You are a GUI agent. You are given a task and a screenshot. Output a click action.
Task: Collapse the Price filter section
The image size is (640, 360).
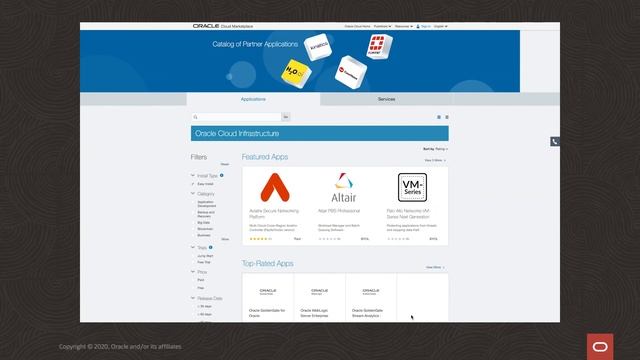[x=193, y=271]
